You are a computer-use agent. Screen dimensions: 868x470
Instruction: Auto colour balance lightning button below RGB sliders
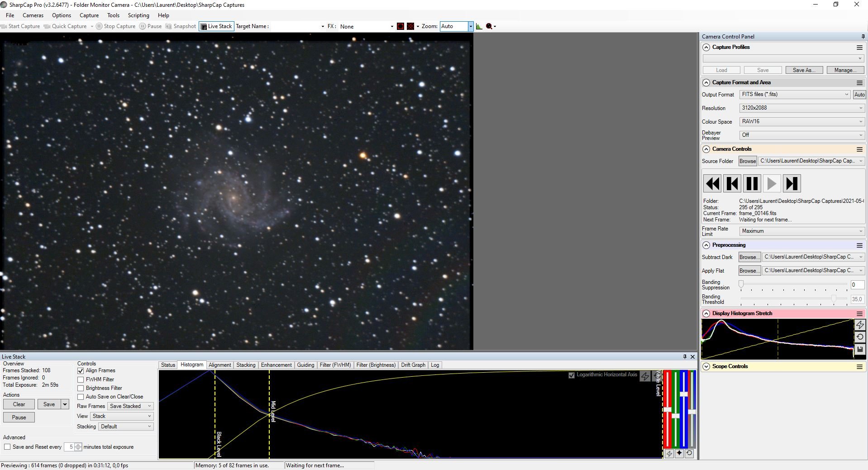669,454
